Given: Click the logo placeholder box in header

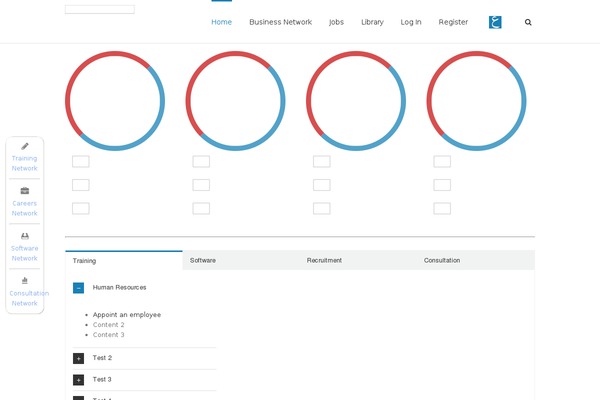Looking at the screenshot, I should coord(100,9).
